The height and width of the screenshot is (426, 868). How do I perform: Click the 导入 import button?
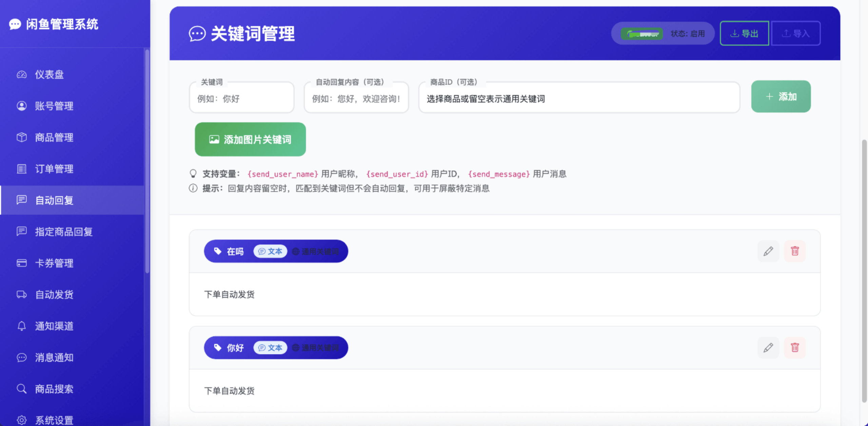[795, 34]
